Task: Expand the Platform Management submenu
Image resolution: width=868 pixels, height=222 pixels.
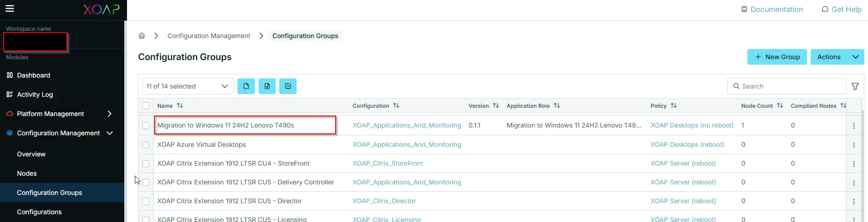Action: [x=109, y=114]
